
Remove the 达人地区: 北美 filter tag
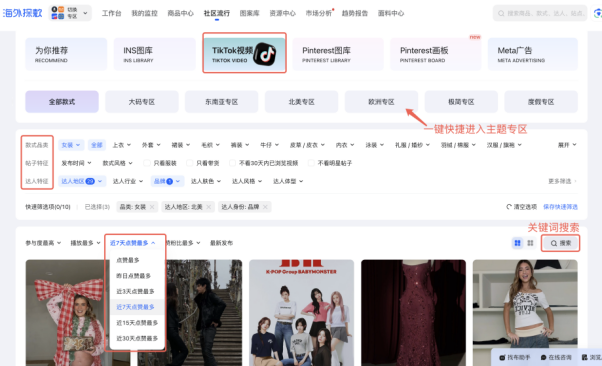click(208, 207)
